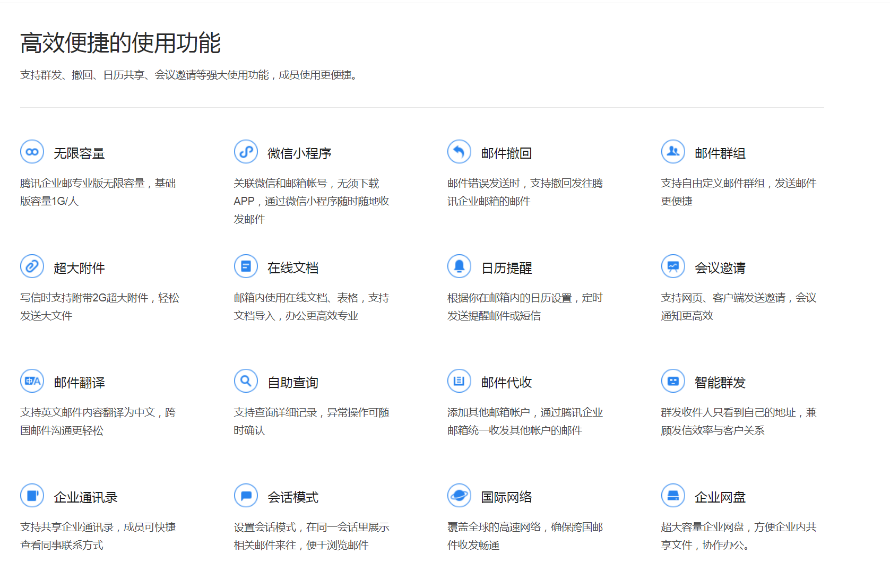Screen dimensions: 890x588
Task: Select the 国际网络 feature title
Action: pos(506,497)
